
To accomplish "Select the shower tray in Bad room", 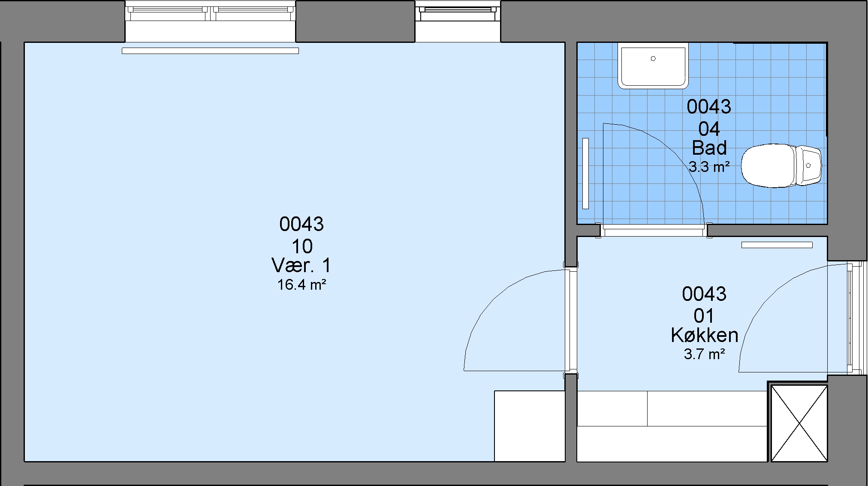I will click(653, 73).
